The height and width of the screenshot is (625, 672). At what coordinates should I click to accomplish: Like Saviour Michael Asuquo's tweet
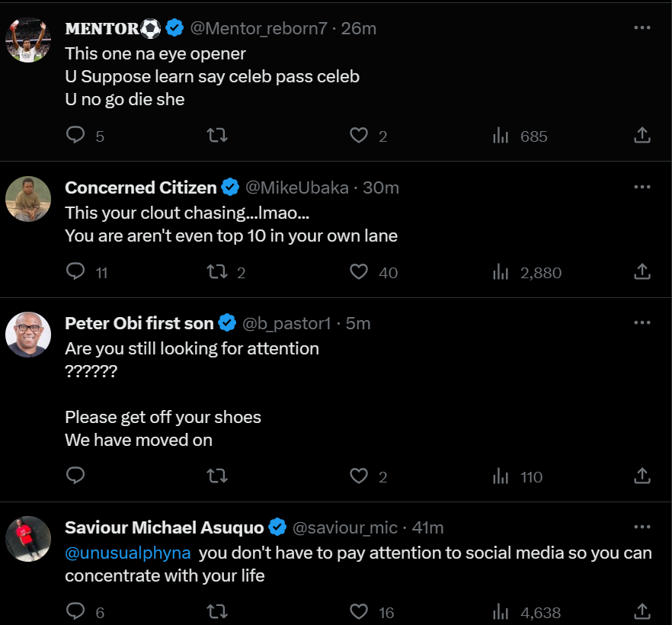[x=359, y=611]
